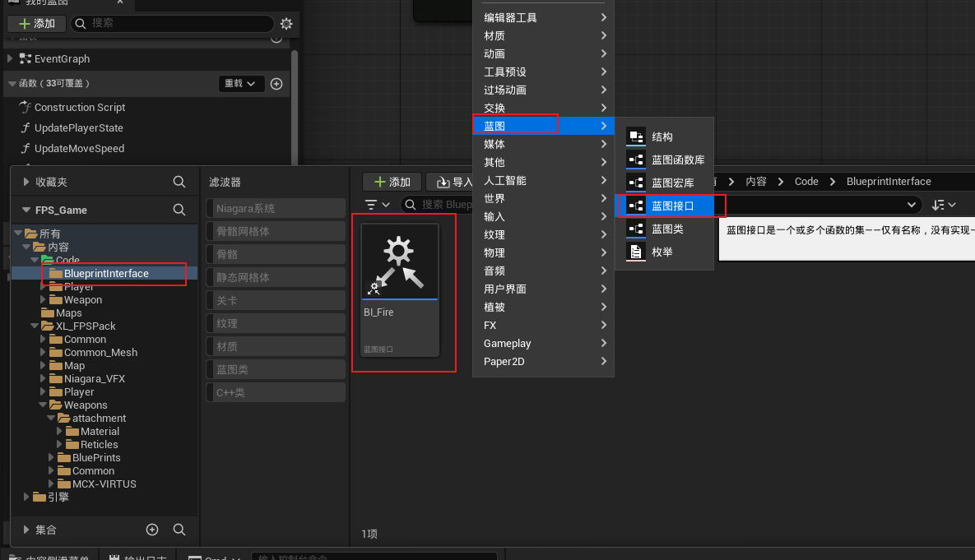Image resolution: width=975 pixels, height=560 pixels.
Task: Open the filter options icon
Action: coord(377,205)
